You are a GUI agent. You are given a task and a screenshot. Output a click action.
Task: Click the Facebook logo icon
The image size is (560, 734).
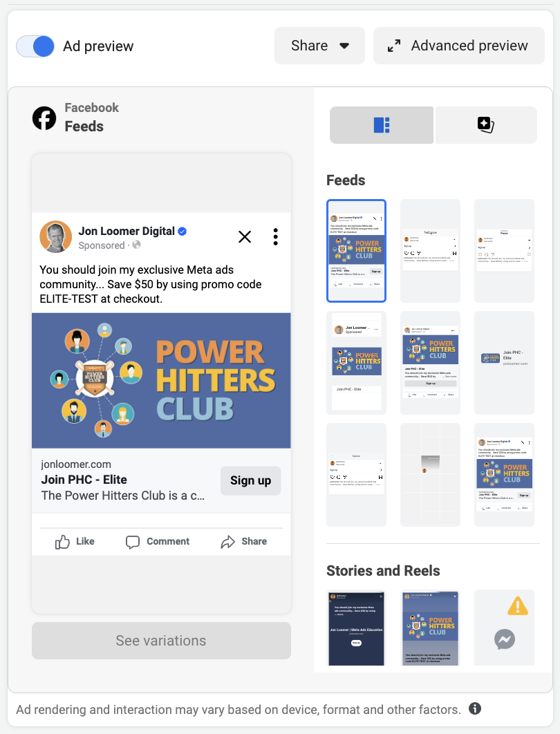coord(44,118)
